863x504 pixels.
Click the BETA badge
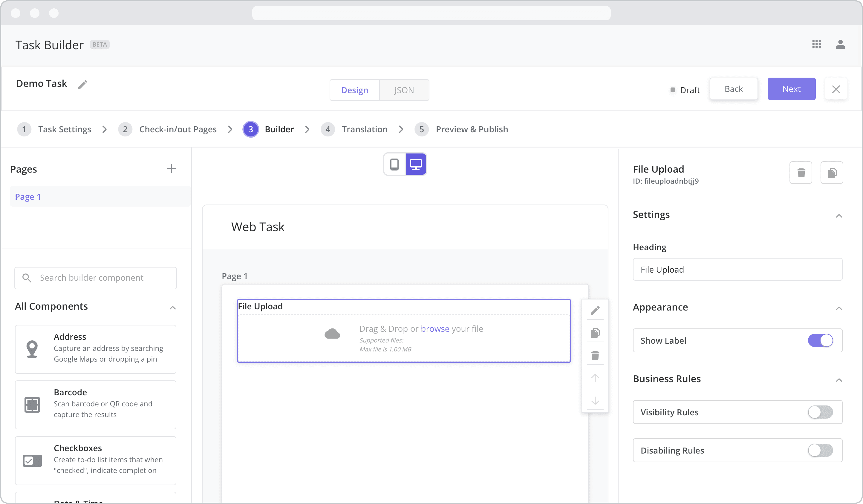[100, 44]
